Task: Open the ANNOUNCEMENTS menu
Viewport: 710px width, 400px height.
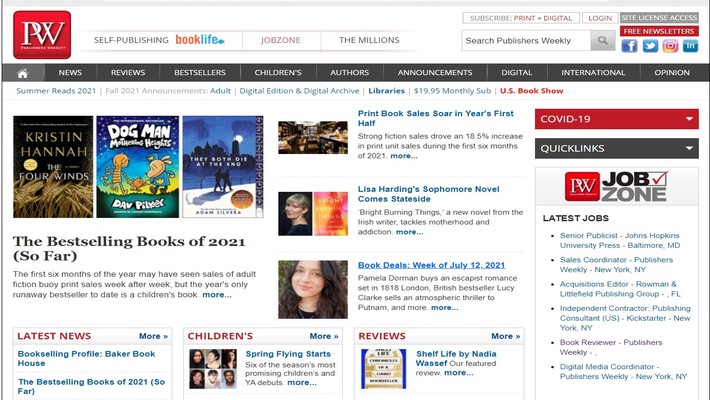Action: 435,72
